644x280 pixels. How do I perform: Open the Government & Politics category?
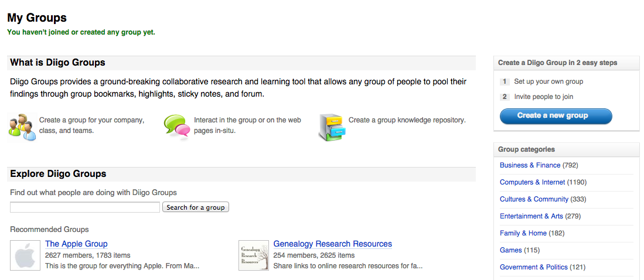coord(533,267)
